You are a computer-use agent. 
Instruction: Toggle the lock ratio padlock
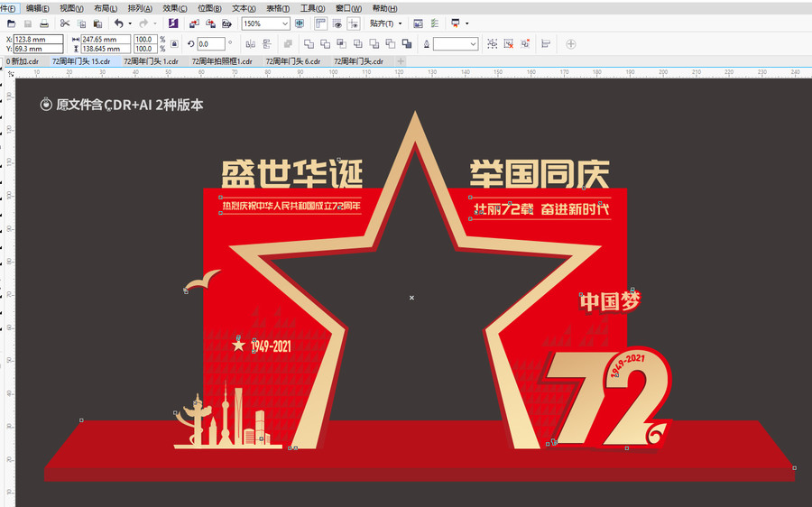pos(174,44)
